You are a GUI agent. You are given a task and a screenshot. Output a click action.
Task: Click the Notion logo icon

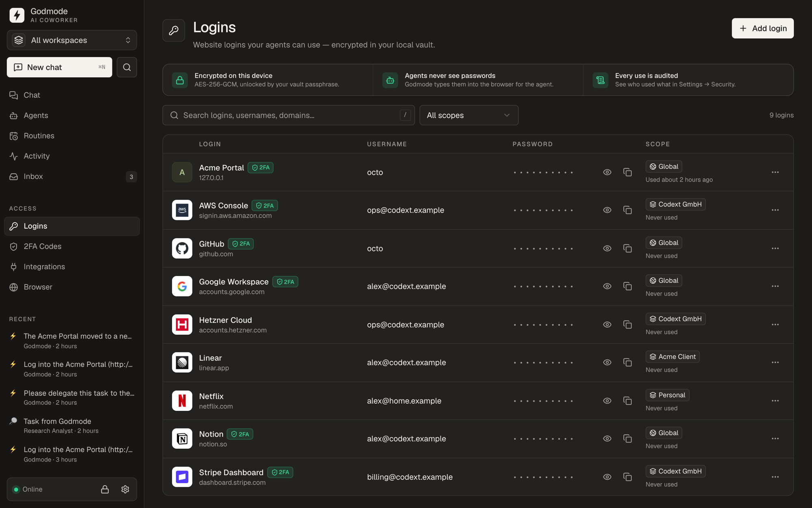tap(182, 439)
